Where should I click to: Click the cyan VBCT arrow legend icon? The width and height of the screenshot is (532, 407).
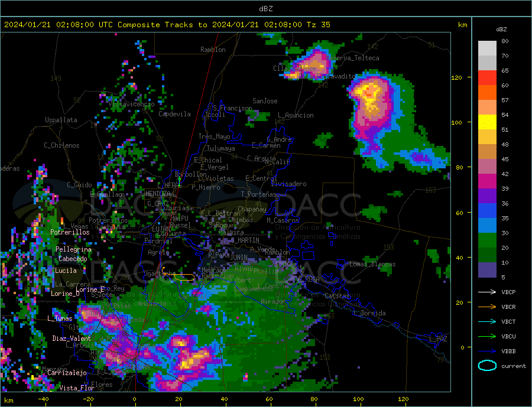pos(487,321)
